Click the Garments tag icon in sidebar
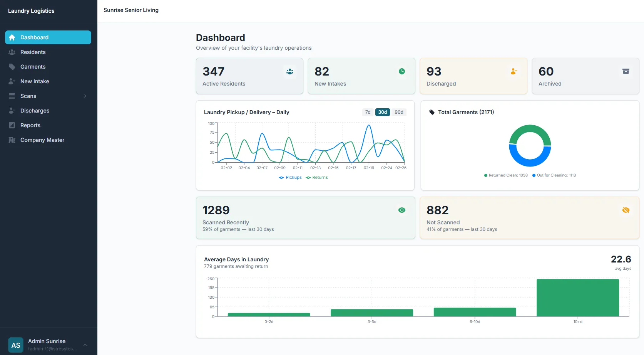Image resolution: width=644 pixels, height=355 pixels. pos(12,66)
